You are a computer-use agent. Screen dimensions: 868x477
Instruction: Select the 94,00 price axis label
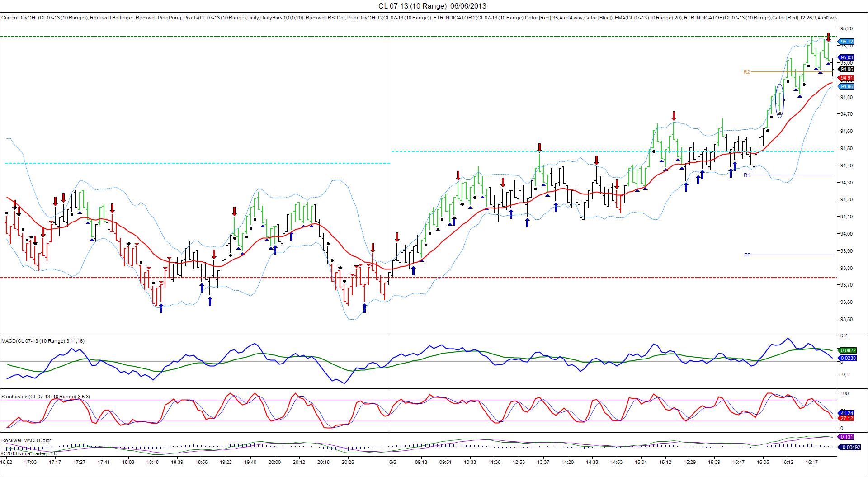[x=846, y=234]
